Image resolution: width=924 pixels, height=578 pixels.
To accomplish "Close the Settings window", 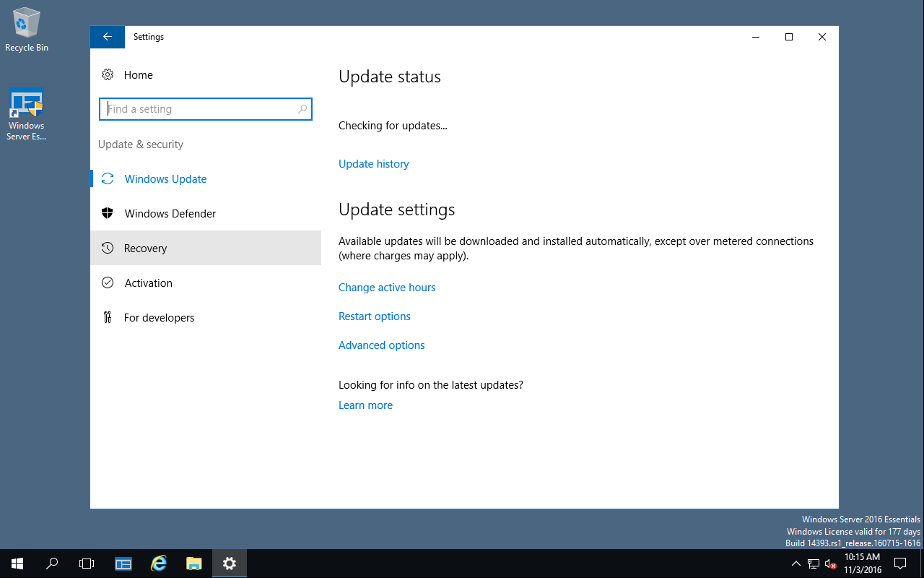I will coord(822,37).
